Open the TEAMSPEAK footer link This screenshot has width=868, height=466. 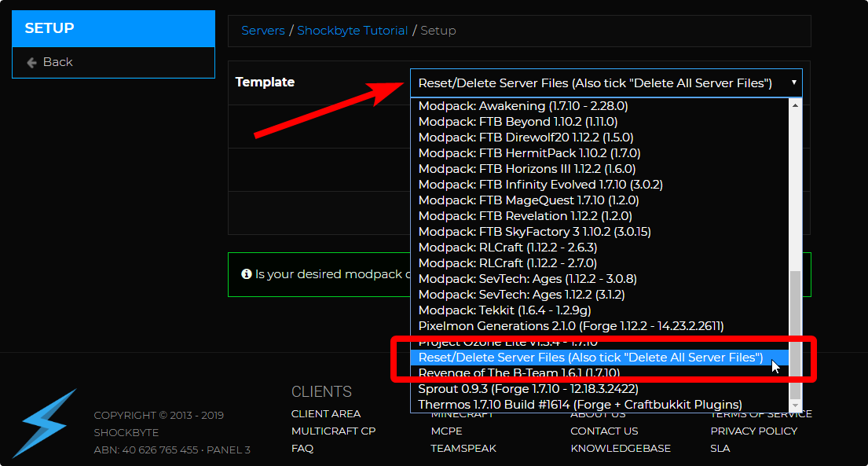pos(463,448)
